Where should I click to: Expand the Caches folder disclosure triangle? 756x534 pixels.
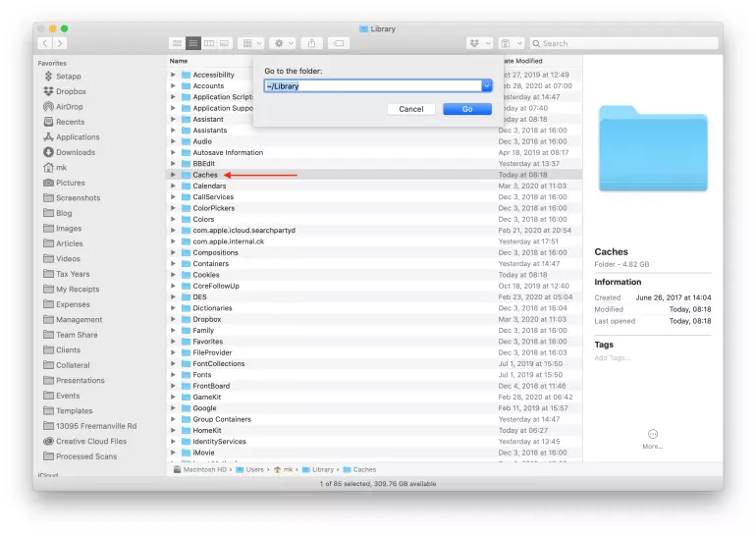coord(173,175)
